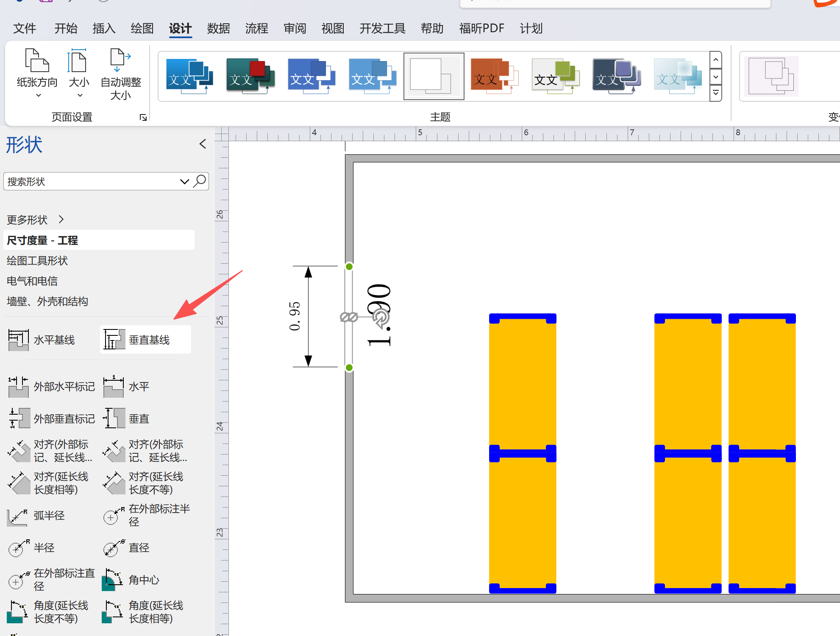Screen dimensions: 840x636
Task: Apply the light teal gradient theme
Action: click(x=677, y=76)
